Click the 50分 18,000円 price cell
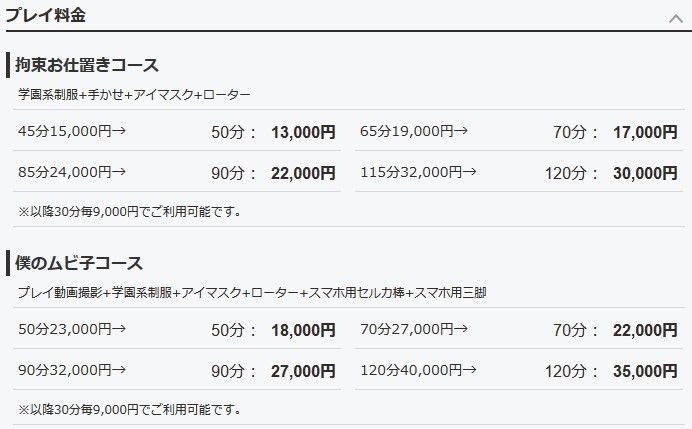The height and width of the screenshot is (429, 692). tap(273, 330)
